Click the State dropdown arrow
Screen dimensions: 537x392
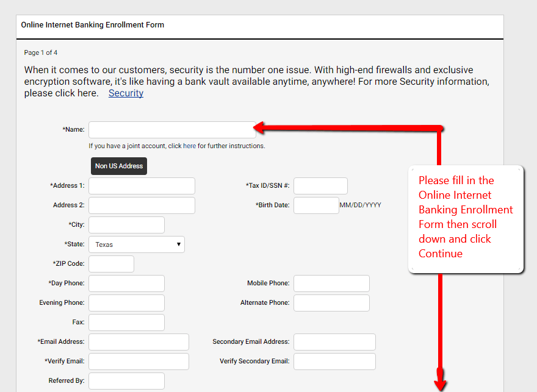[x=178, y=244]
